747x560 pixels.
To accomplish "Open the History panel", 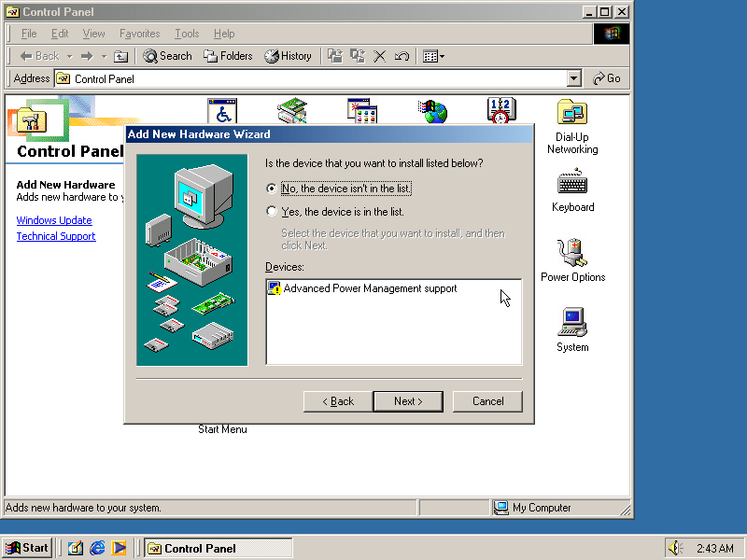I will 289,56.
